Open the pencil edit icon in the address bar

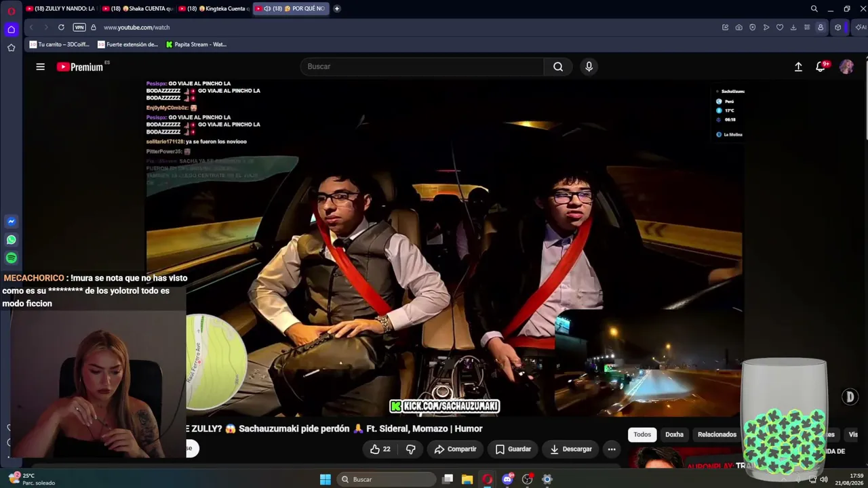[x=725, y=27]
